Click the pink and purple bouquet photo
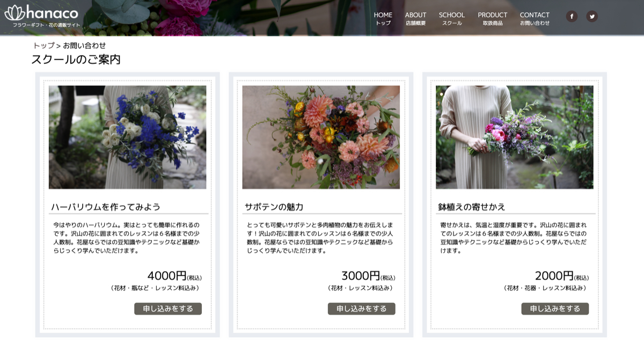 [x=515, y=137]
